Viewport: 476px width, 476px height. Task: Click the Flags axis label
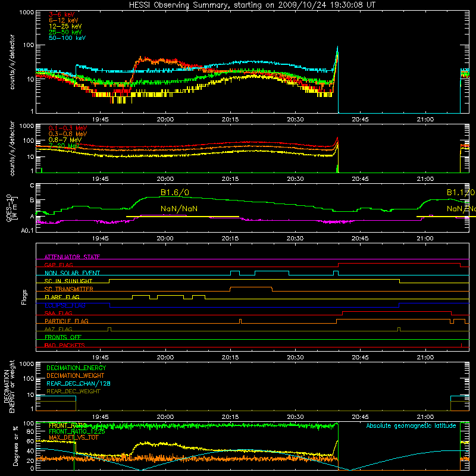tap(24, 297)
